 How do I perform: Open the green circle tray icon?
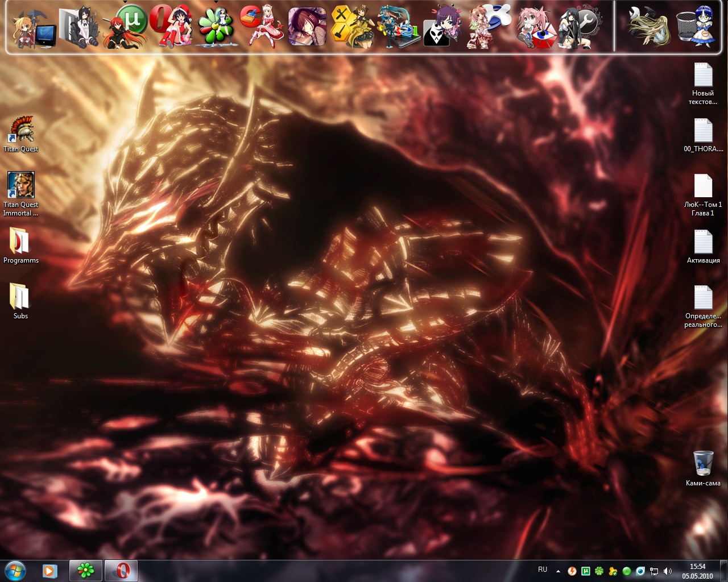tap(627, 571)
